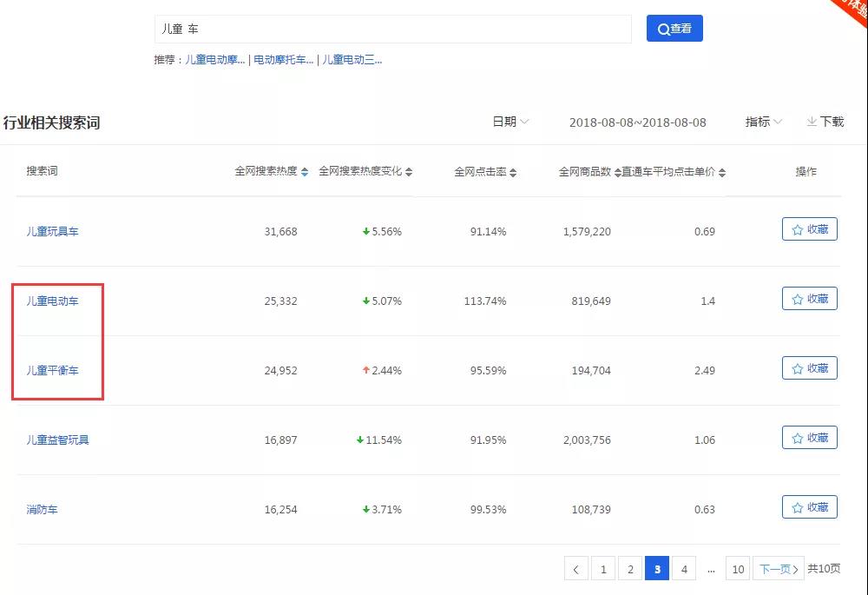Screen dimensions: 868x595
Task: Star the 儿童平衡车 keyword row
Action: pyautogui.click(x=798, y=367)
